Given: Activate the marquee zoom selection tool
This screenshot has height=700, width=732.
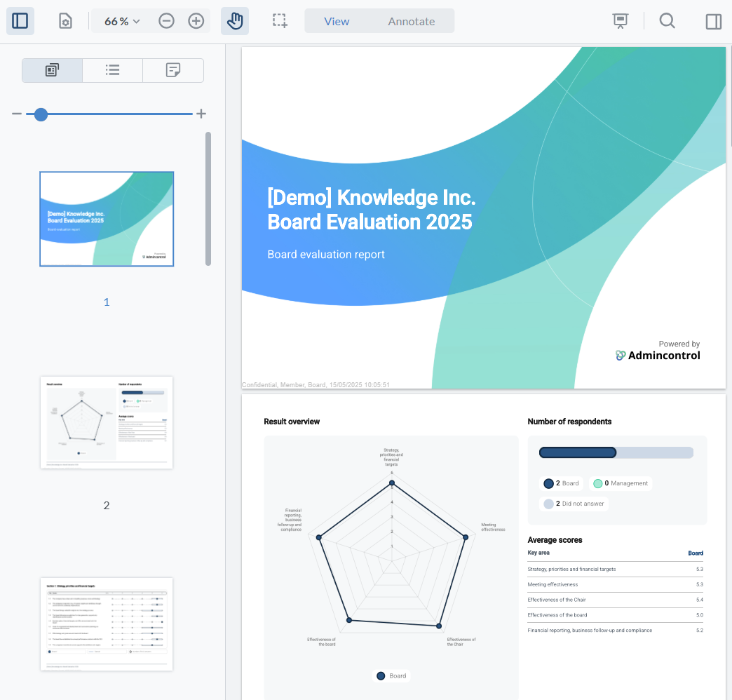Looking at the screenshot, I should tap(280, 21).
